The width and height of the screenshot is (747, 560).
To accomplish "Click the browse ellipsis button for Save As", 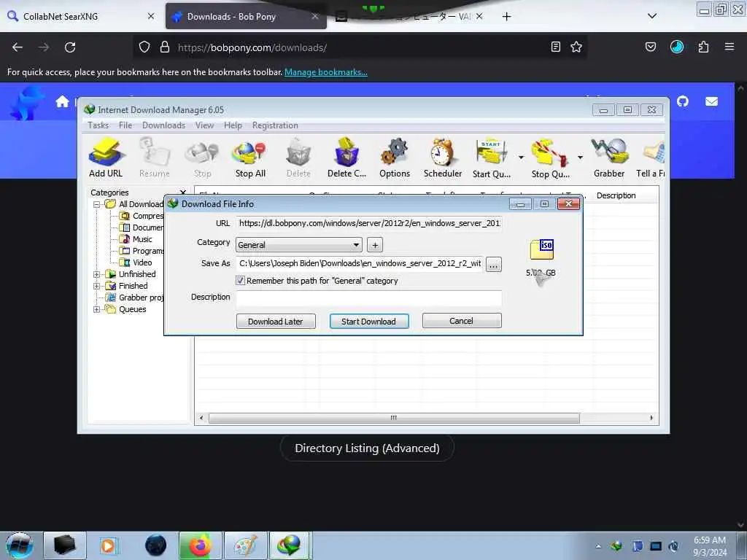I will (x=494, y=265).
